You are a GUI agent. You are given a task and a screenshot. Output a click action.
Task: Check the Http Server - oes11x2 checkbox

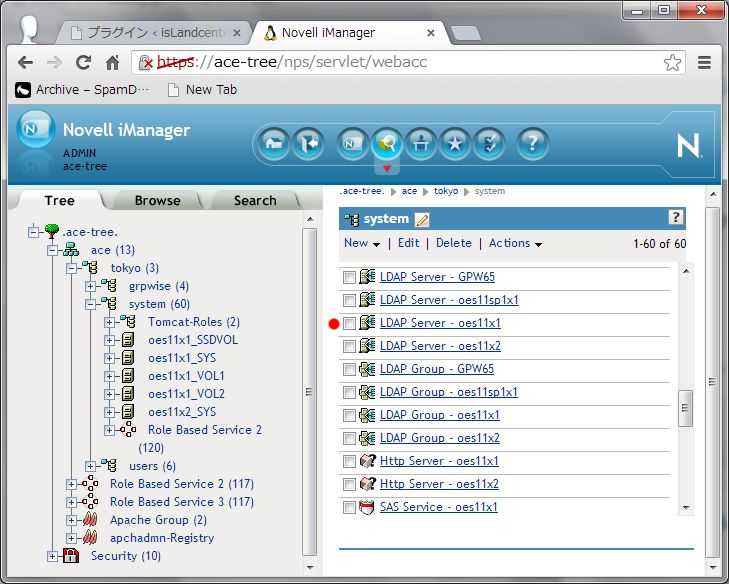tap(349, 484)
